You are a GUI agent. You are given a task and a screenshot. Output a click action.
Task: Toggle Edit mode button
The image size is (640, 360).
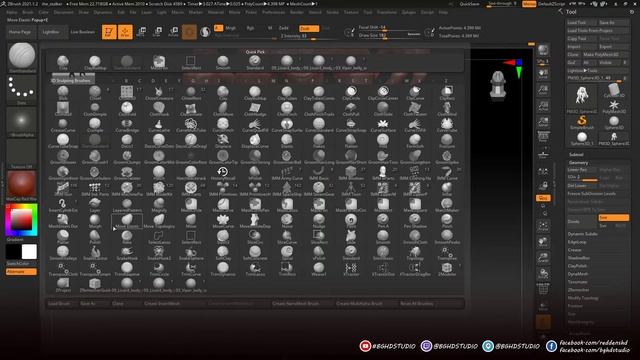point(109,32)
